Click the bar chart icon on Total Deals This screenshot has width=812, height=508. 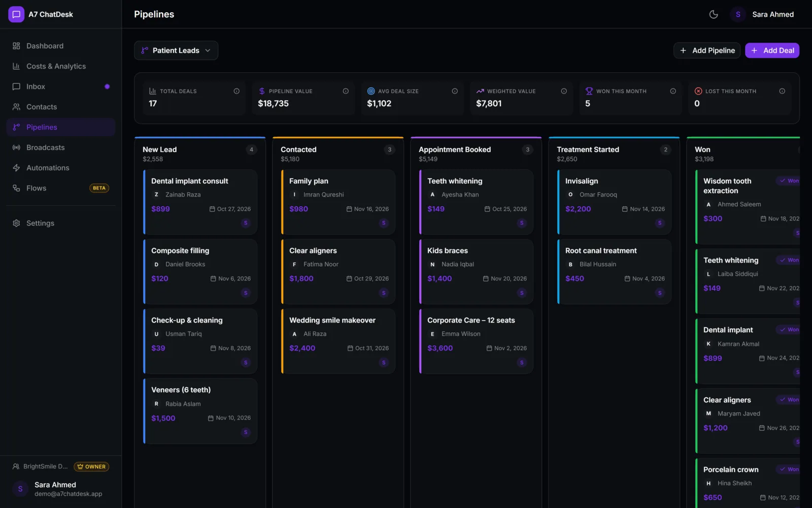(x=153, y=91)
